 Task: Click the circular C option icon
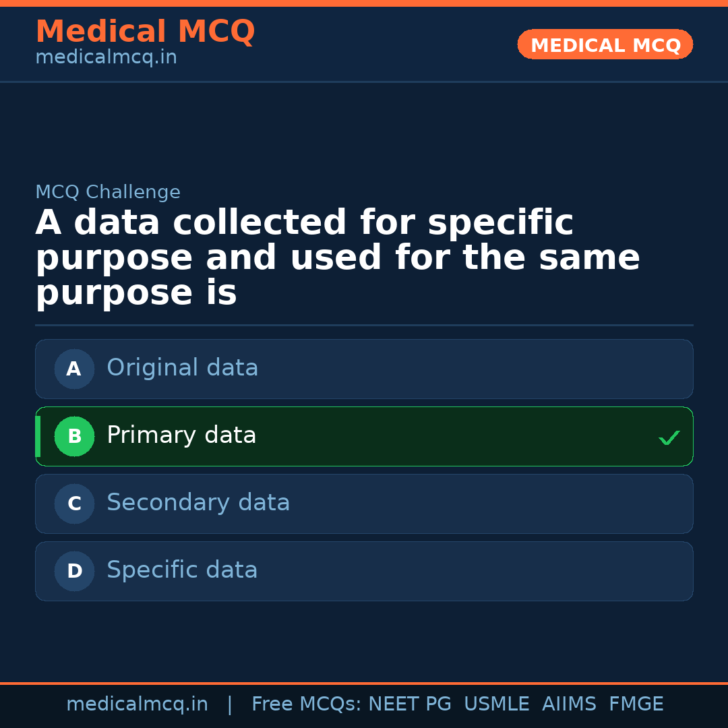[x=74, y=504]
